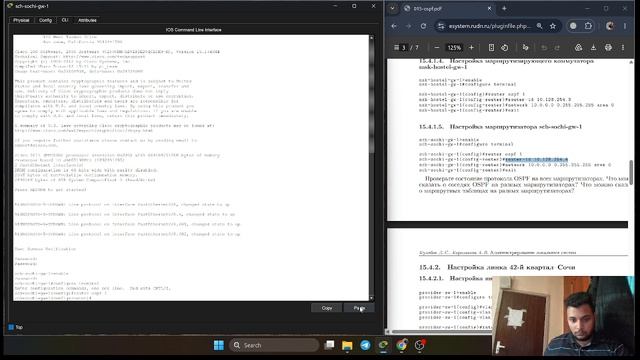Open Chrome from taskbar
Viewport: 640px width, 360px height.
(x=402, y=345)
